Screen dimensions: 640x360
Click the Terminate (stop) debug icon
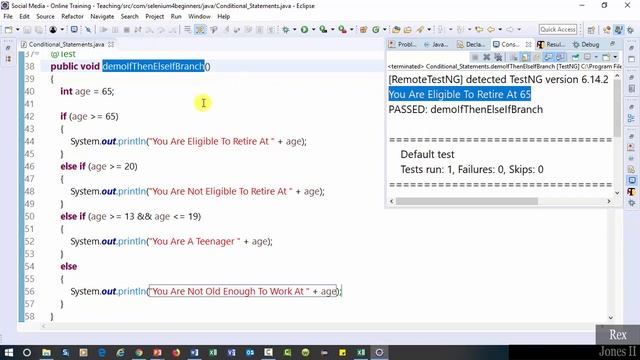tap(127, 29)
